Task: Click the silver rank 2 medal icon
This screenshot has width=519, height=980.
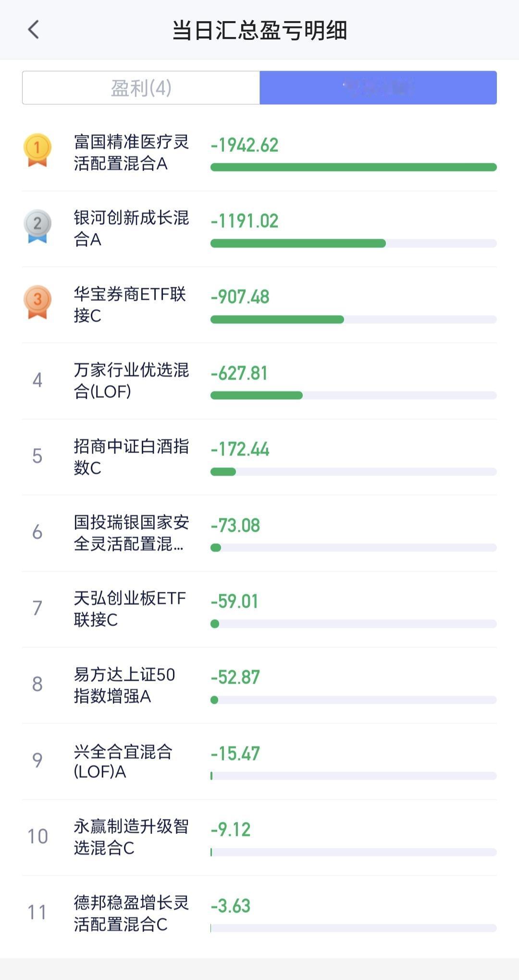Action: coord(37,226)
